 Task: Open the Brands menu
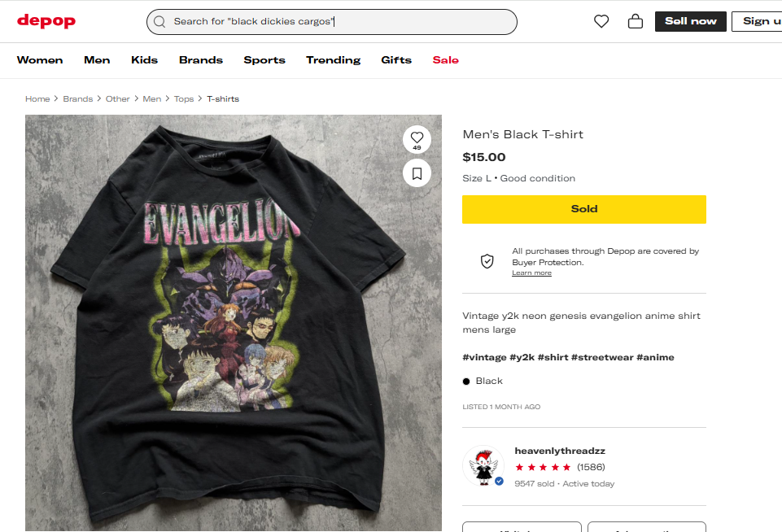point(201,60)
